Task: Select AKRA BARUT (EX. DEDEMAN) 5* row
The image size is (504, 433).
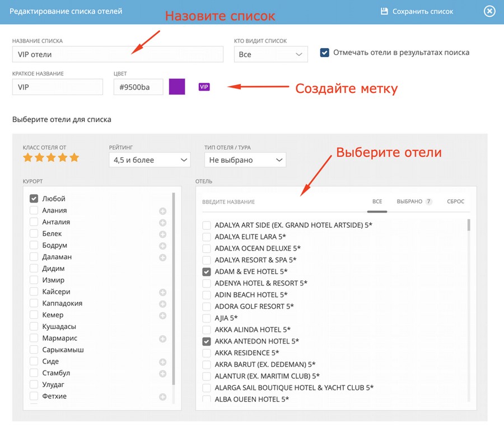Action: [259, 364]
